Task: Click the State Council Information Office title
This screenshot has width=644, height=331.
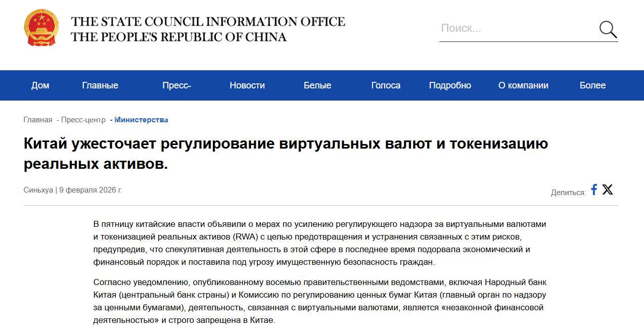Action: [208, 29]
